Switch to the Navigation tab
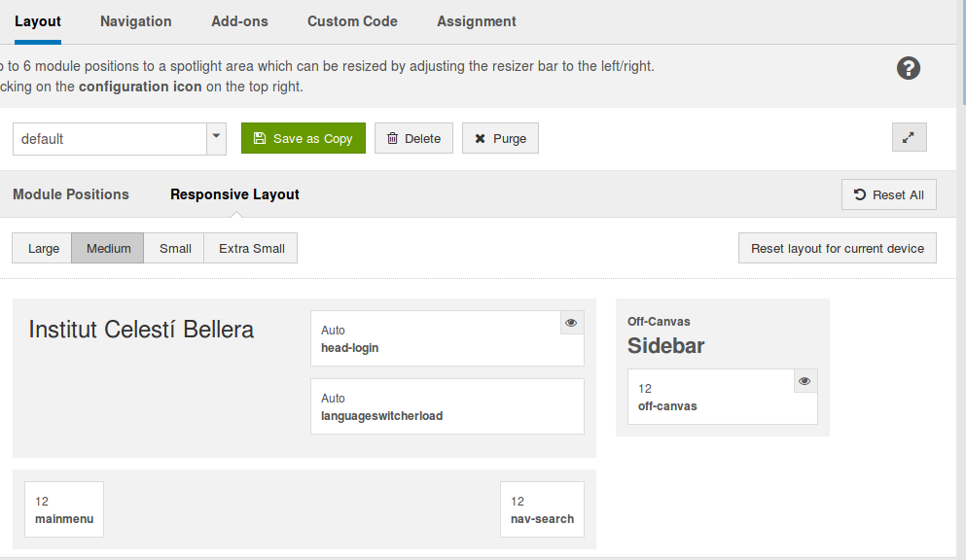 pyautogui.click(x=136, y=21)
